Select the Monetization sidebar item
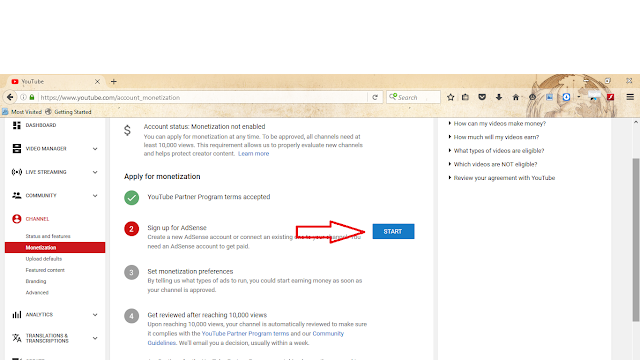The width and height of the screenshot is (640, 360). tap(55, 247)
